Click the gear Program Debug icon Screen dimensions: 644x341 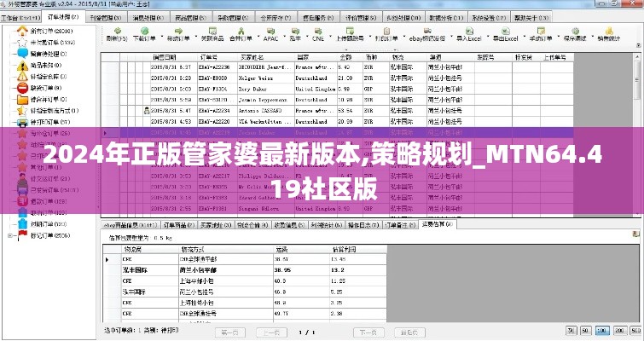pyautogui.click(x=576, y=31)
